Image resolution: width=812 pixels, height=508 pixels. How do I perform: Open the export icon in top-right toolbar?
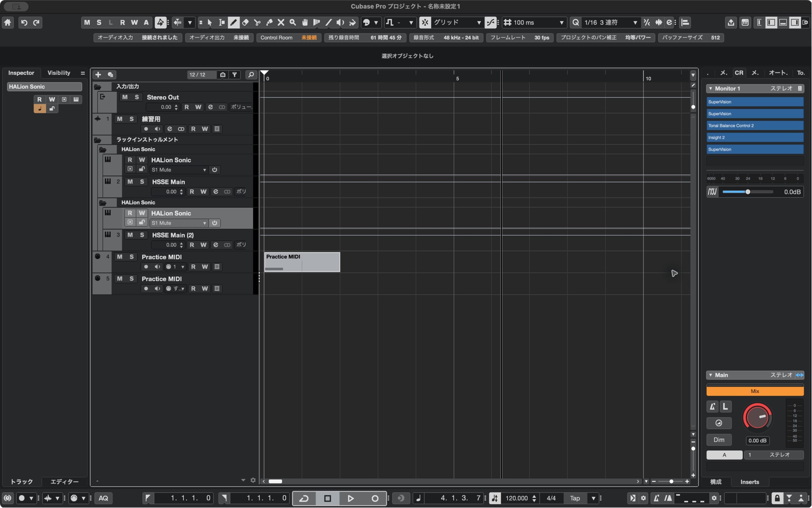click(x=731, y=23)
